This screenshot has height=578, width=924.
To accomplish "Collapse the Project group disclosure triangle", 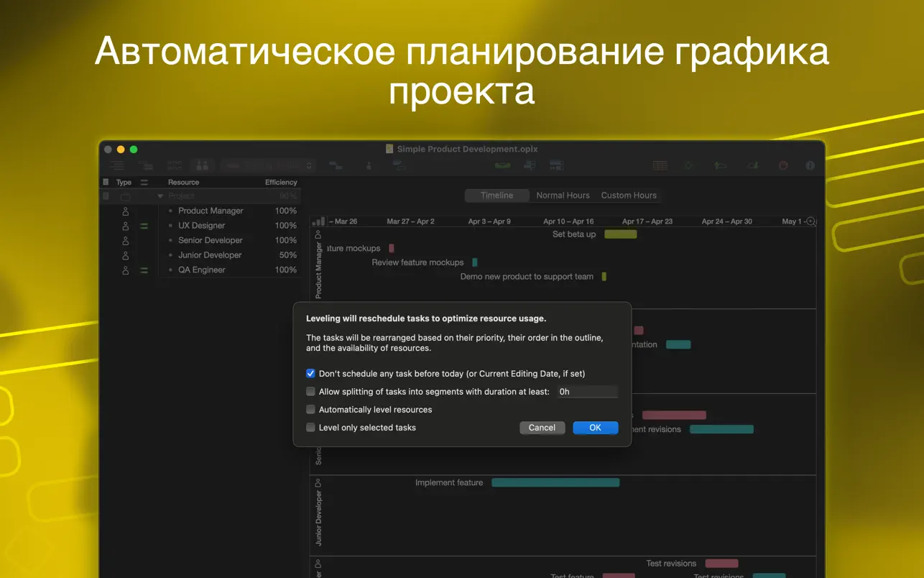I will pos(160,196).
